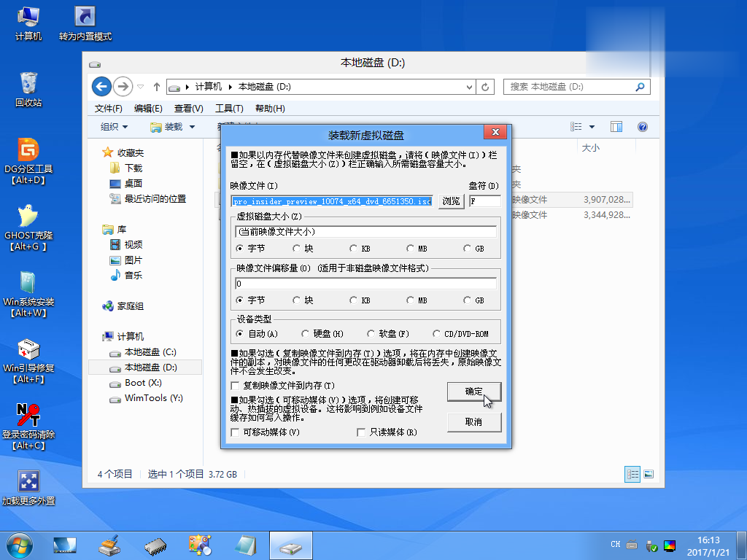Click the image file path field
This screenshot has width=747, height=560.
[333, 201]
